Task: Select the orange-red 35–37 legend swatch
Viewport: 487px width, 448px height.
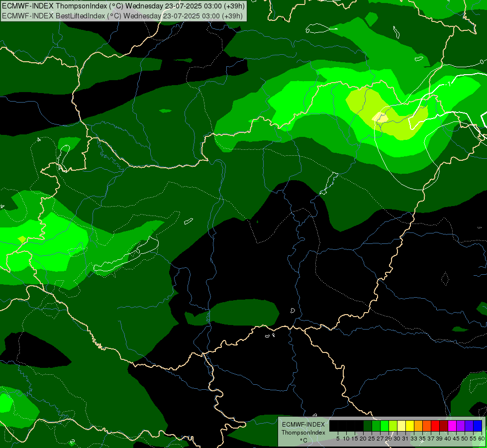Action: (x=427, y=426)
